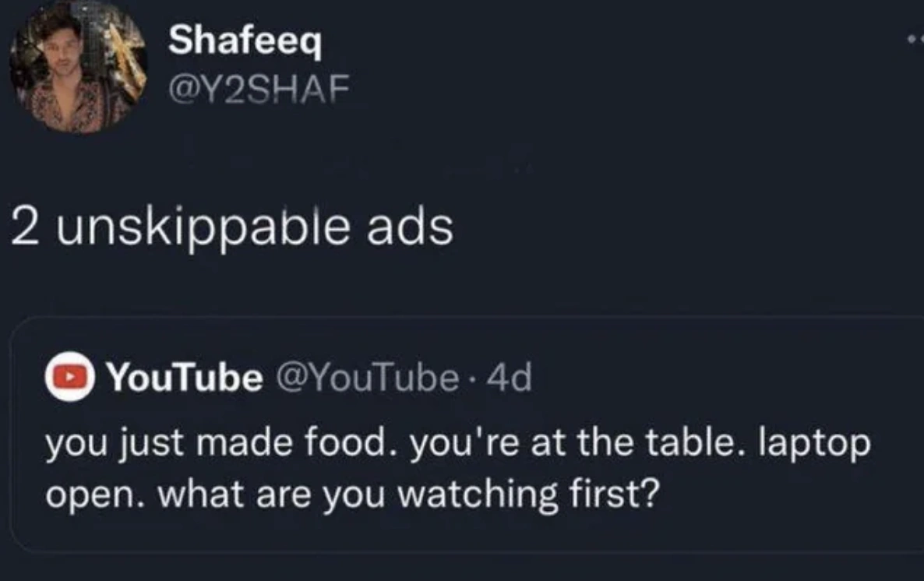Viewport: 924px width, 581px height.
Task: Select the "2 unskippable ads" tweet text
Action: pyautogui.click(x=231, y=228)
